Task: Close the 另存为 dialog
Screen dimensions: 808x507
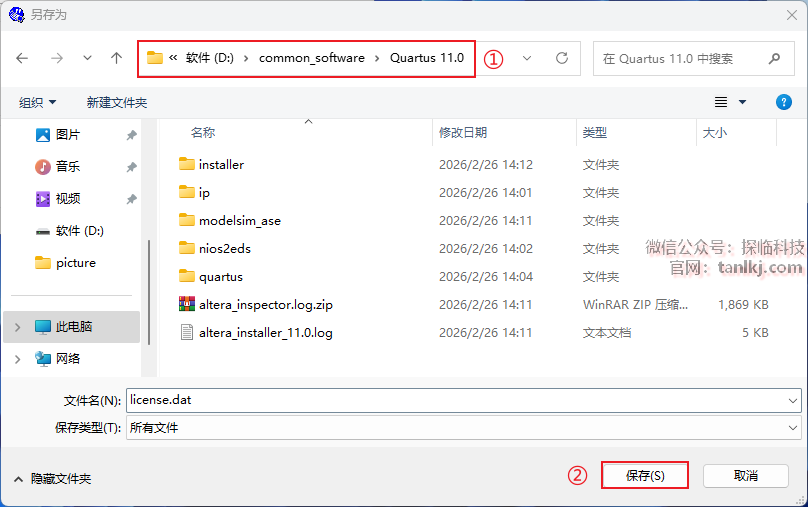Action: (x=792, y=15)
